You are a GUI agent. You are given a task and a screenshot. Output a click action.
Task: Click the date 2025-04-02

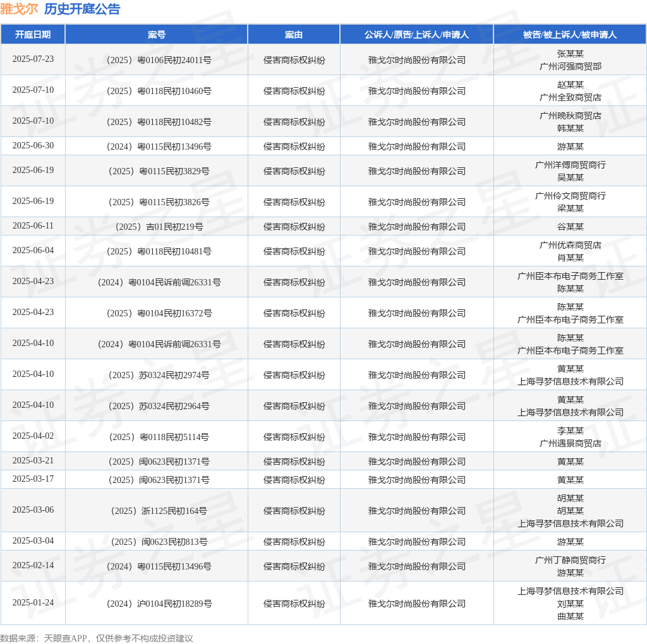click(x=33, y=436)
